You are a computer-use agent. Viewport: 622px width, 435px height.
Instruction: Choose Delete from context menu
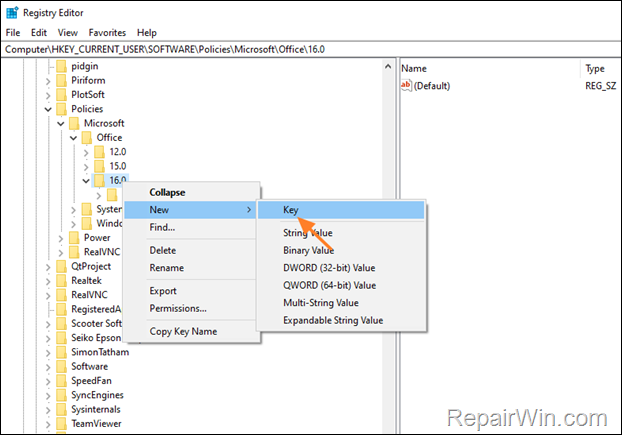coord(191,250)
